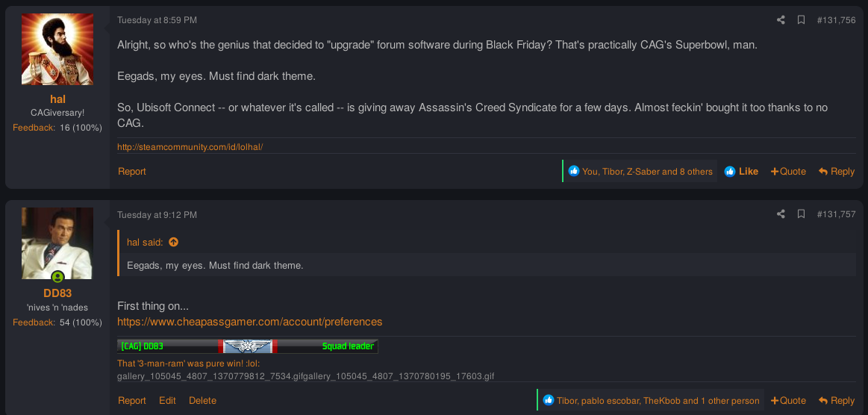
Task: Bookmark hal's post #131,756
Action: [x=801, y=20]
